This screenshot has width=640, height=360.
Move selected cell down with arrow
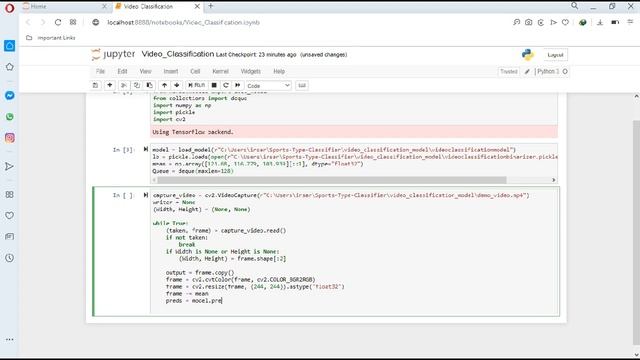(x=177, y=85)
